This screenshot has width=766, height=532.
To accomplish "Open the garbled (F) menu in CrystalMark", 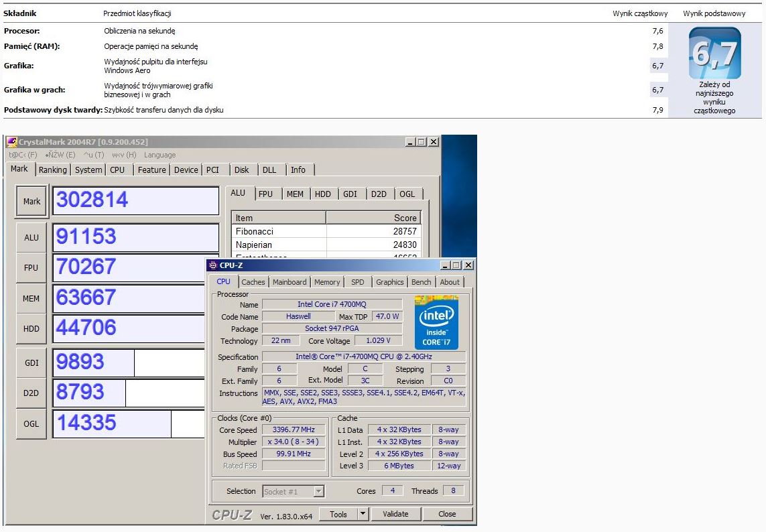I will [23, 155].
